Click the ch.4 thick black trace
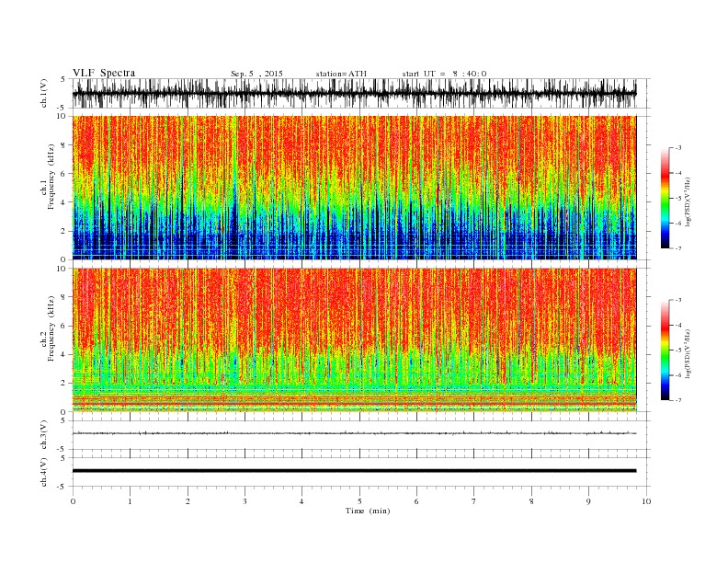 (354, 471)
